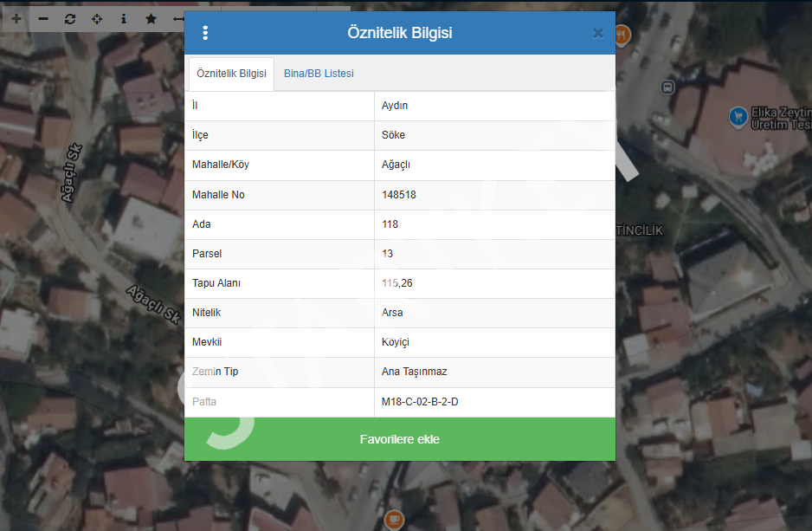Open the three-dot options menu
Image resolution: width=812 pixels, height=531 pixels.
(205, 33)
